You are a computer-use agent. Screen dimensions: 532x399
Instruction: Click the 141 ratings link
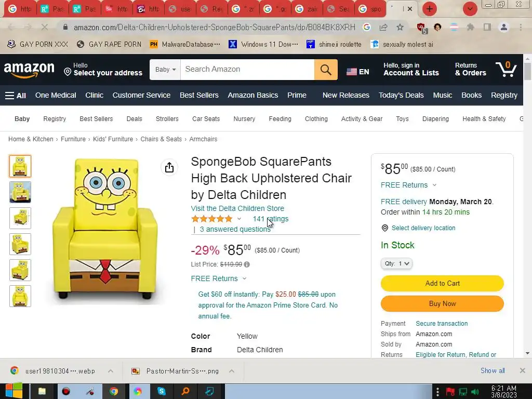click(271, 219)
